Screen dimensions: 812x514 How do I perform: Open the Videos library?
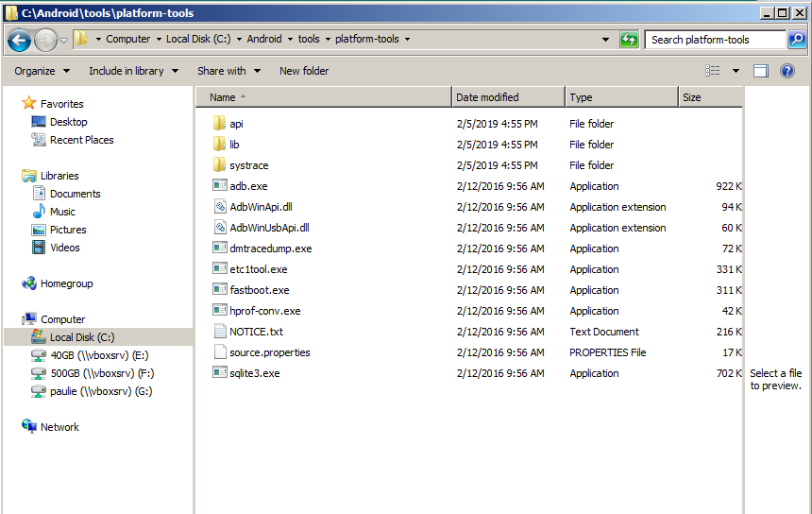(x=65, y=248)
